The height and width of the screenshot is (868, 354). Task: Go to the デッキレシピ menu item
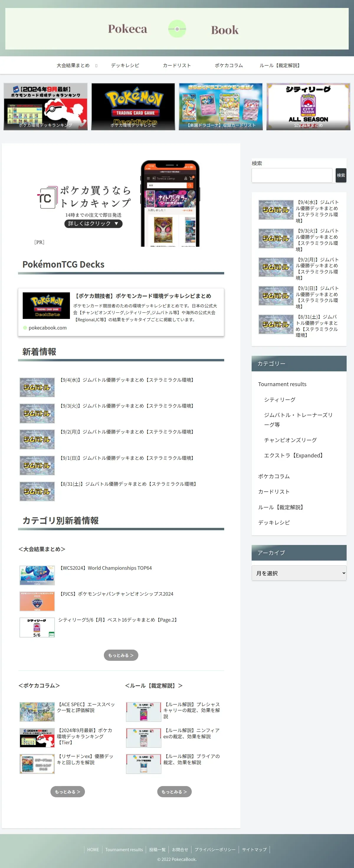(x=125, y=65)
